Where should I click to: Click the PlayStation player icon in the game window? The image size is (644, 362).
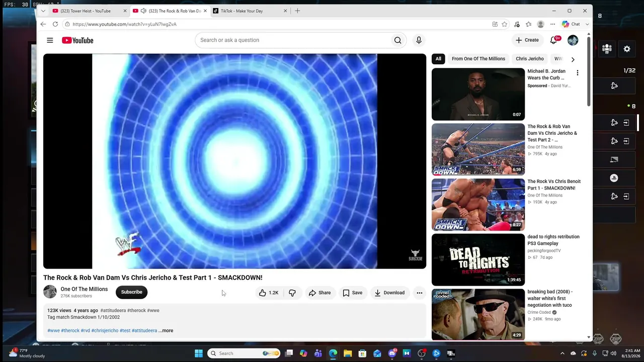tap(614, 178)
